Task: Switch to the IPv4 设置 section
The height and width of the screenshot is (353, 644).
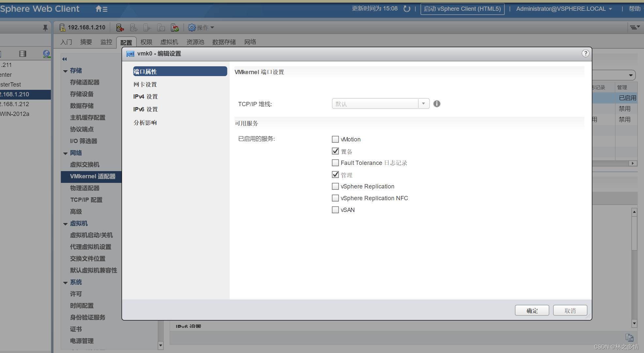Action: [x=146, y=97]
